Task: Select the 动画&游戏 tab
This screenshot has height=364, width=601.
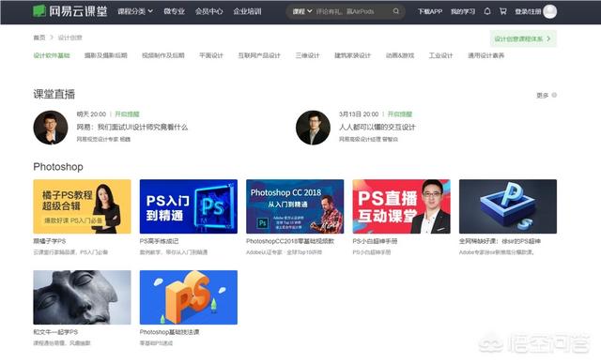Action: point(400,55)
